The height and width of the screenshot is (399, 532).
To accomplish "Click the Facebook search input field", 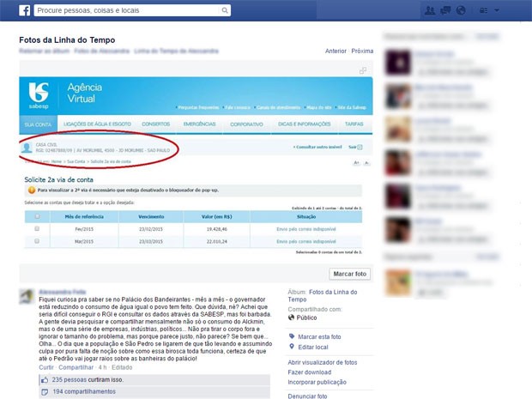I will (x=129, y=11).
